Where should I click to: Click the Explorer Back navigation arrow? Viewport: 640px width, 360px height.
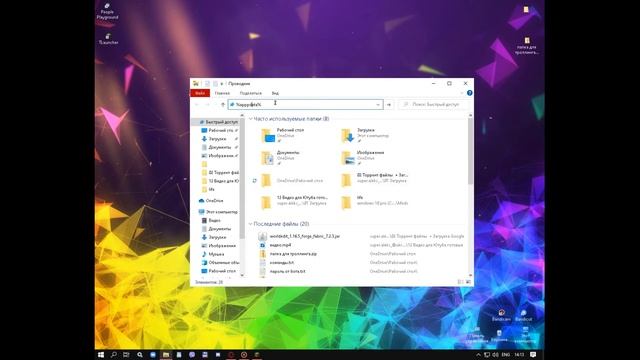[x=197, y=104]
